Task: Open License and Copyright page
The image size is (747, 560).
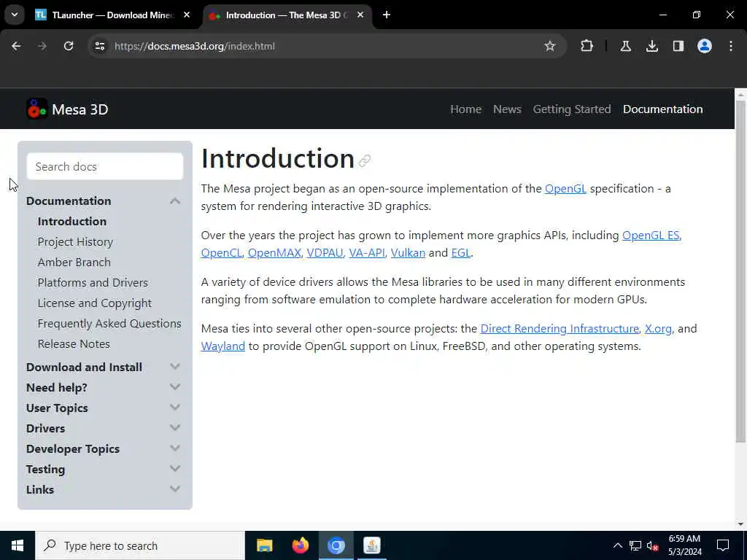Action: pos(94,303)
